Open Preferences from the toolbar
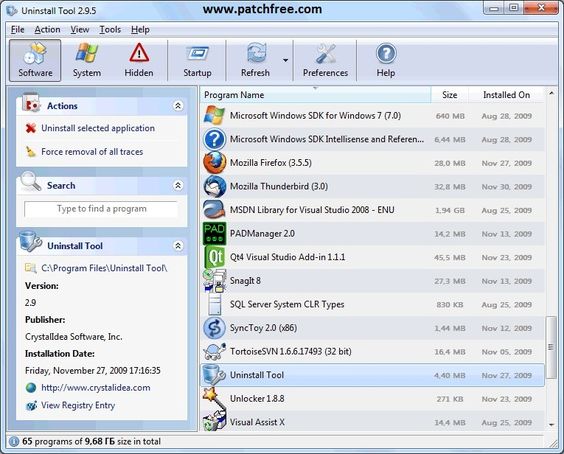Viewport: 564px width, 454px height. tap(325, 60)
